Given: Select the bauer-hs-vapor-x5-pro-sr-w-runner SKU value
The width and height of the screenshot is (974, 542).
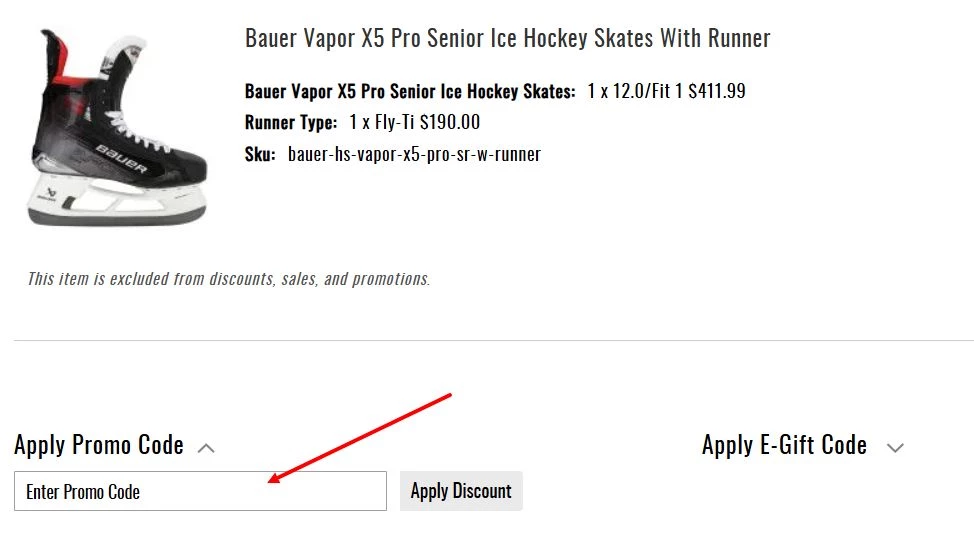Looking at the screenshot, I should [x=414, y=154].
